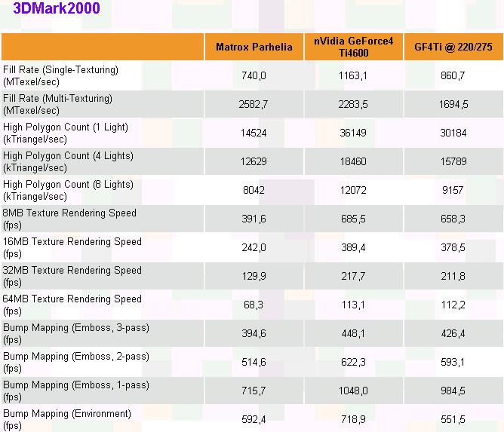Click the High Polygon Count (4 Lights) label
This screenshot has height=432, width=504.
click(x=68, y=161)
